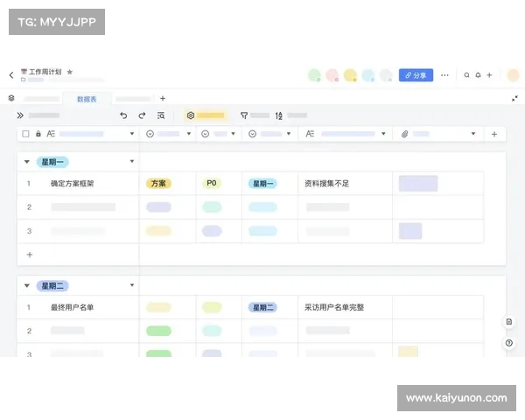
Task: Open attachment thumbnail in 星期一 row 3
Action: coord(410,231)
